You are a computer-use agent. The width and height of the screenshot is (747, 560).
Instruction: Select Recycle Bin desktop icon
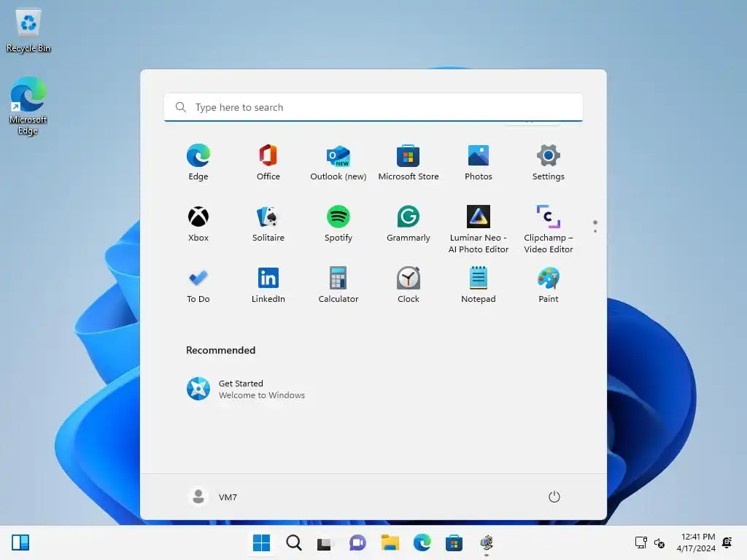point(28,31)
